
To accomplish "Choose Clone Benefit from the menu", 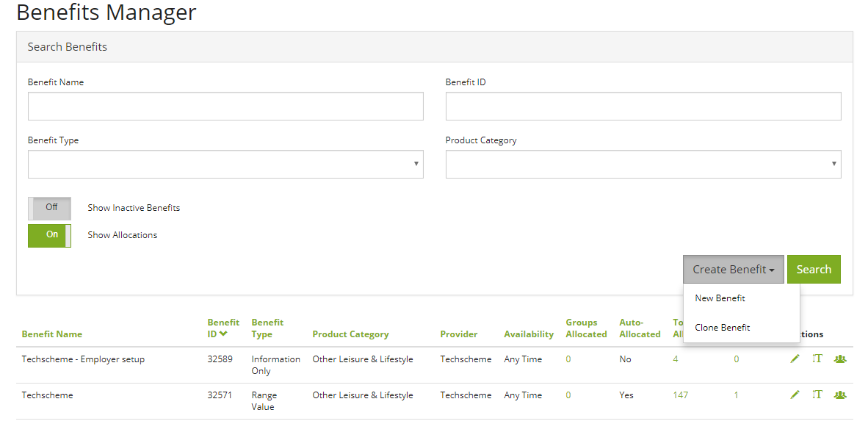I will point(723,328).
